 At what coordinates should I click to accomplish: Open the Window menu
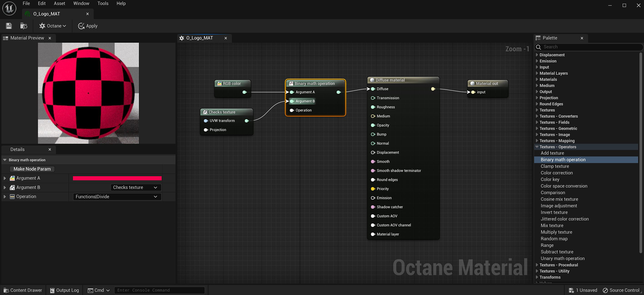coord(81,4)
